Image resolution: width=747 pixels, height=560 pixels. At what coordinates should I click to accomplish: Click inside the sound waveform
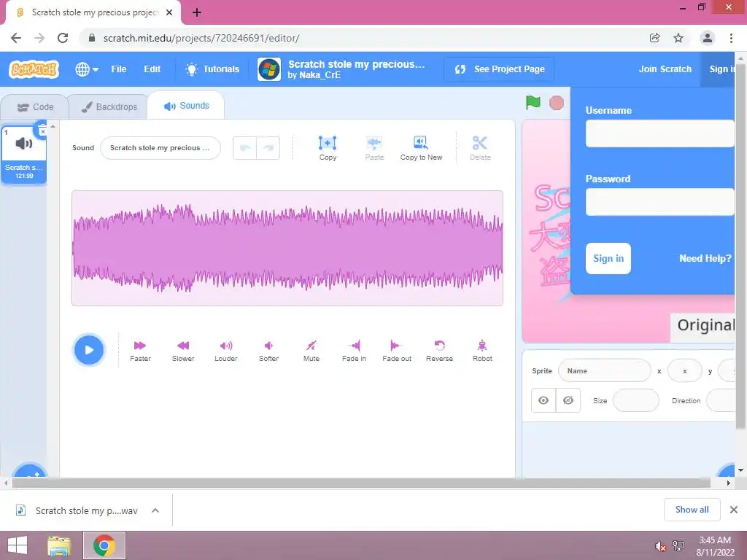(287, 248)
